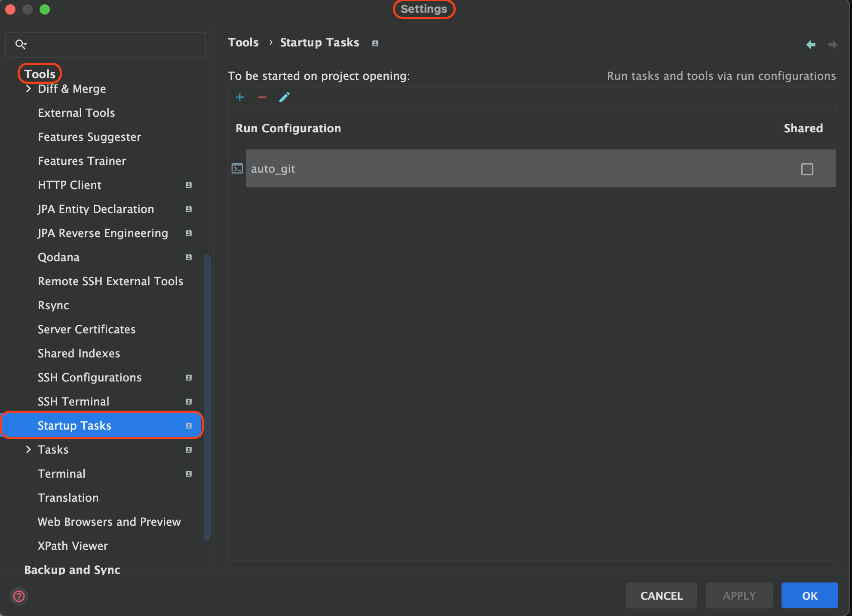
Task: Open the Terminal settings page
Action: click(61, 473)
